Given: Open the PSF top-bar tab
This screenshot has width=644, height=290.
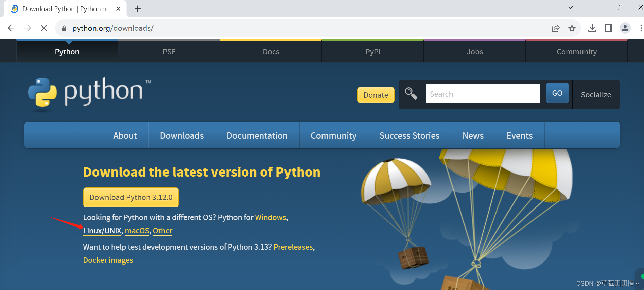Looking at the screenshot, I should (169, 52).
